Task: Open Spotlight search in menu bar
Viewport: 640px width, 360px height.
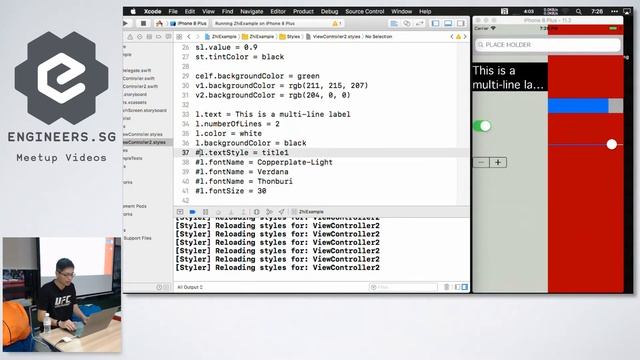Action: pyautogui.click(x=578, y=11)
